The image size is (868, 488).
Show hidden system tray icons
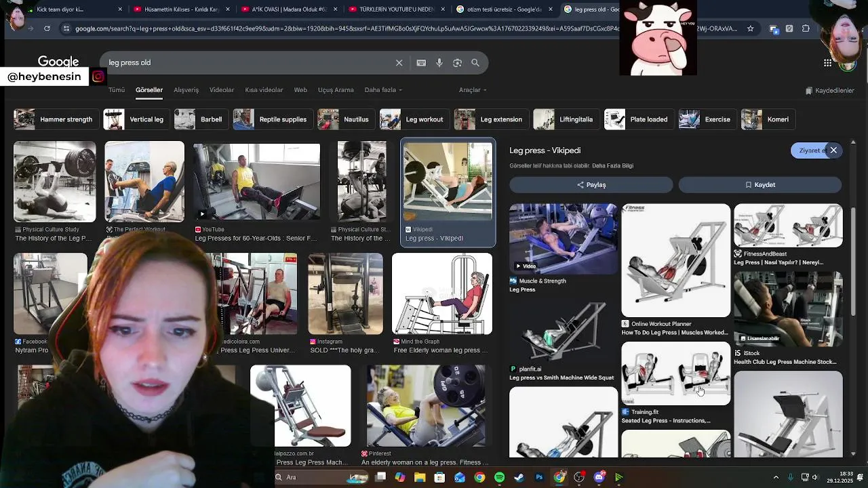click(x=776, y=477)
